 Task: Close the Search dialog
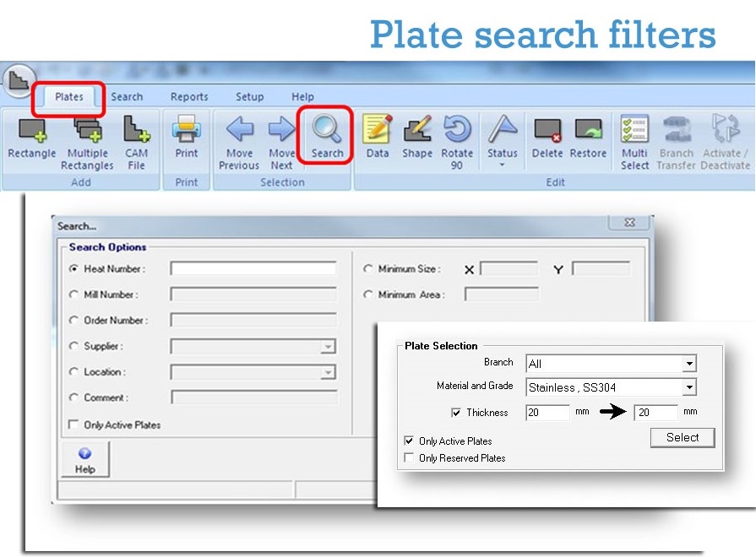pyautogui.click(x=629, y=223)
